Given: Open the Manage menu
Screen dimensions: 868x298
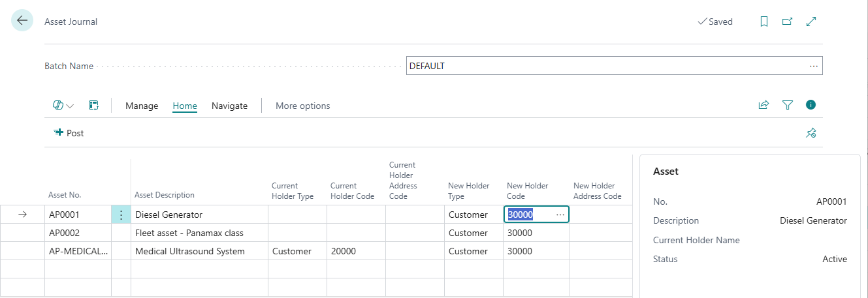Looking at the screenshot, I should tap(142, 106).
